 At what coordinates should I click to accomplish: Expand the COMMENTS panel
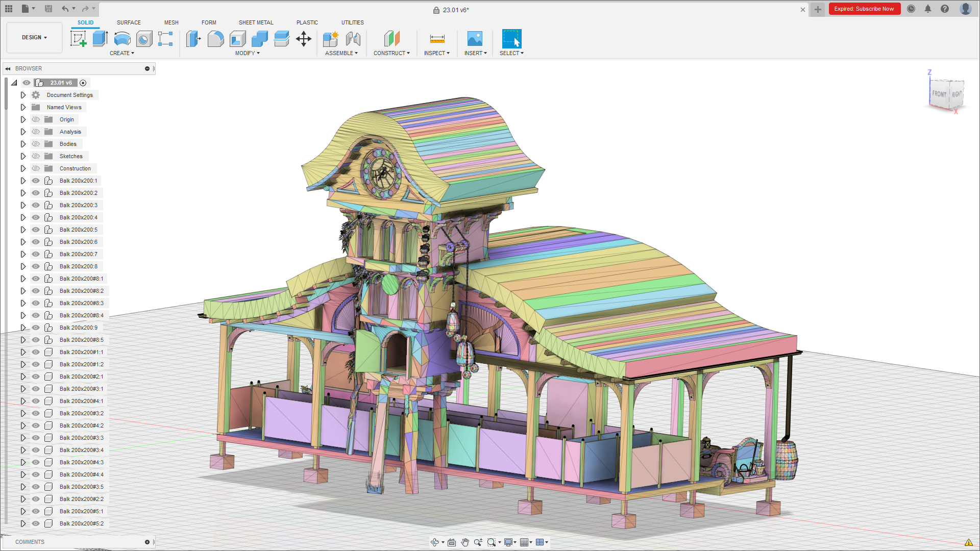tap(147, 542)
